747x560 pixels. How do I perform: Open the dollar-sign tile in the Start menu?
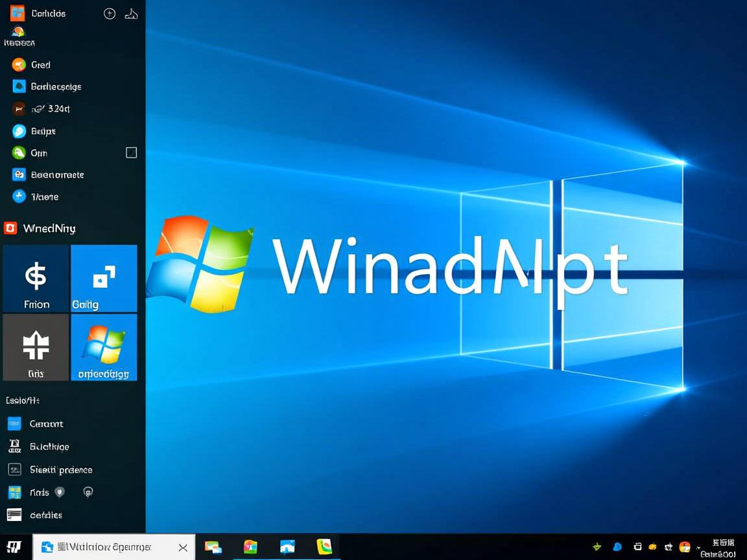coord(35,277)
